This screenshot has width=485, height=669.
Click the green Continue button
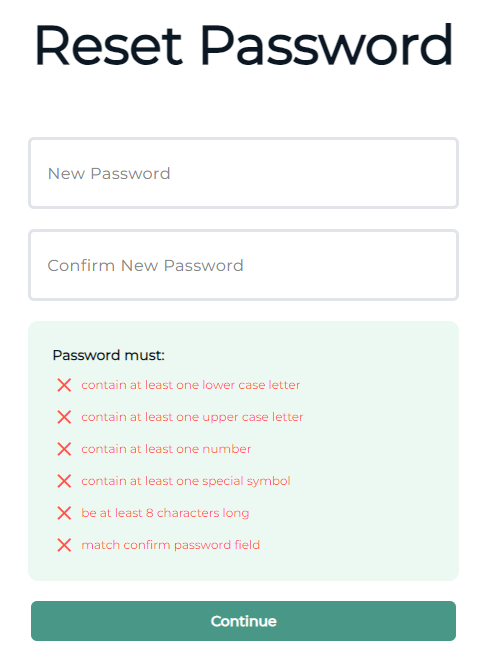click(243, 621)
